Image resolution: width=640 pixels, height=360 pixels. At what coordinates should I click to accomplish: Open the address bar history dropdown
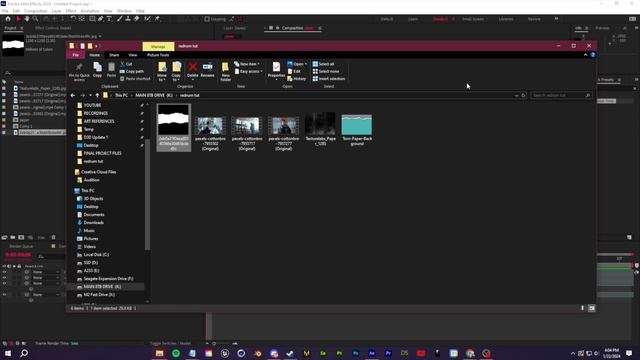coord(516,96)
